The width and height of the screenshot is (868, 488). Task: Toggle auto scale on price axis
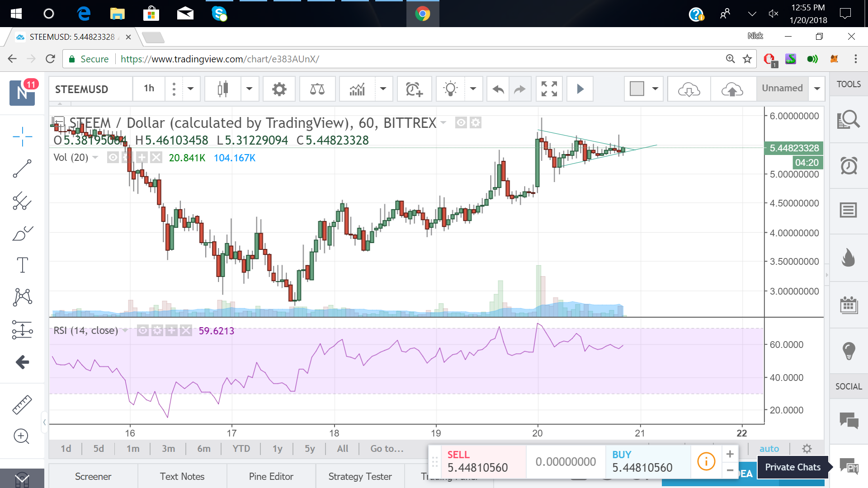coord(769,449)
